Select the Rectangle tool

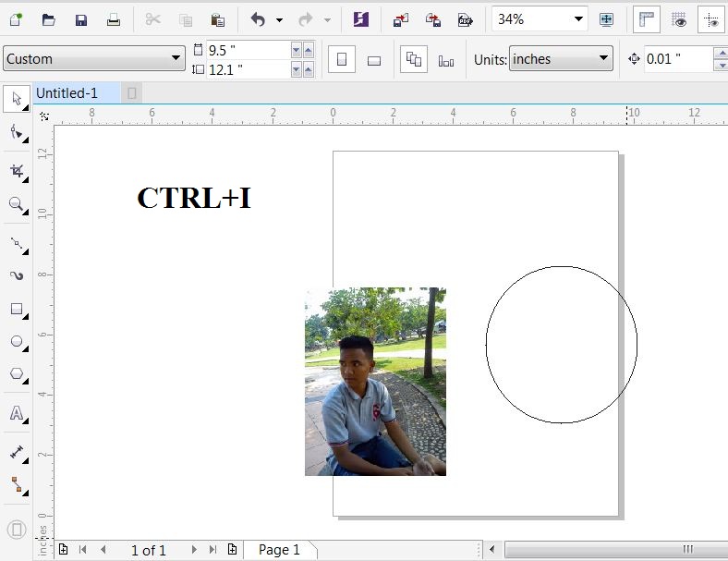click(x=17, y=309)
